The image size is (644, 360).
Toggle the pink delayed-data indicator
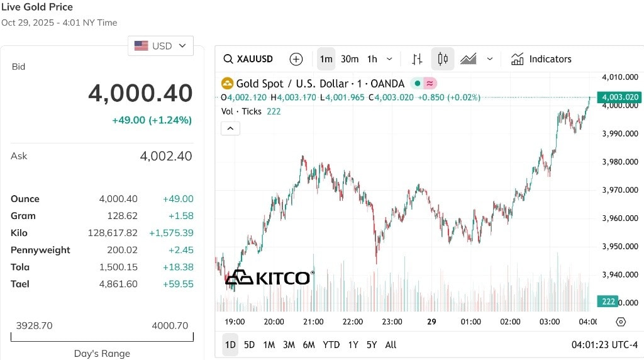(x=430, y=83)
